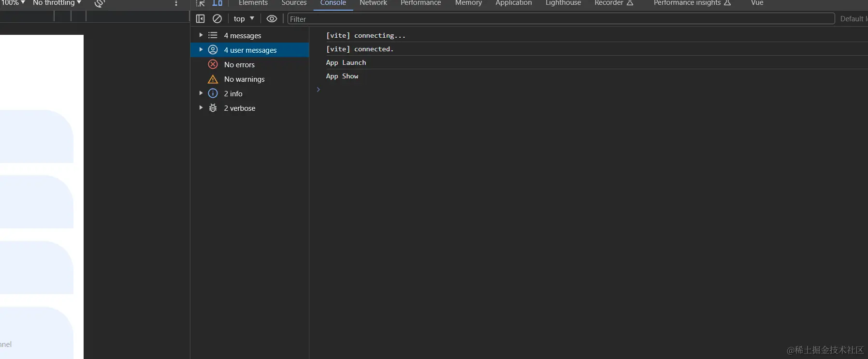The width and height of the screenshot is (868, 359).
Task: Click the yellow warning triangle icon
Action: [213, 79]
